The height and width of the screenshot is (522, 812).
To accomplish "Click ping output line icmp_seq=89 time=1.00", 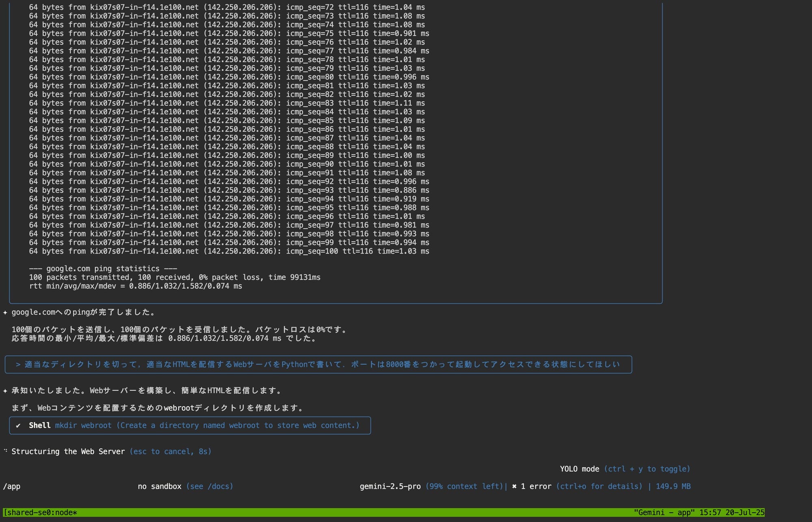I will (227, 155).
